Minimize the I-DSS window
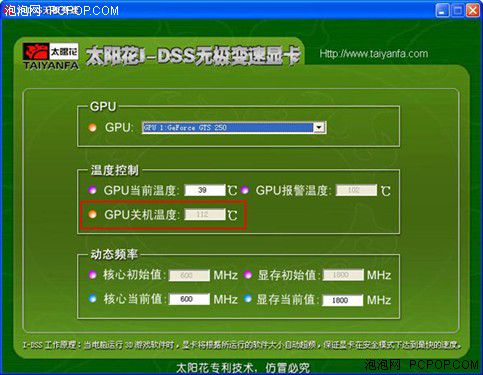Screen dimensions: 483x375 click(x=442, y=10)
